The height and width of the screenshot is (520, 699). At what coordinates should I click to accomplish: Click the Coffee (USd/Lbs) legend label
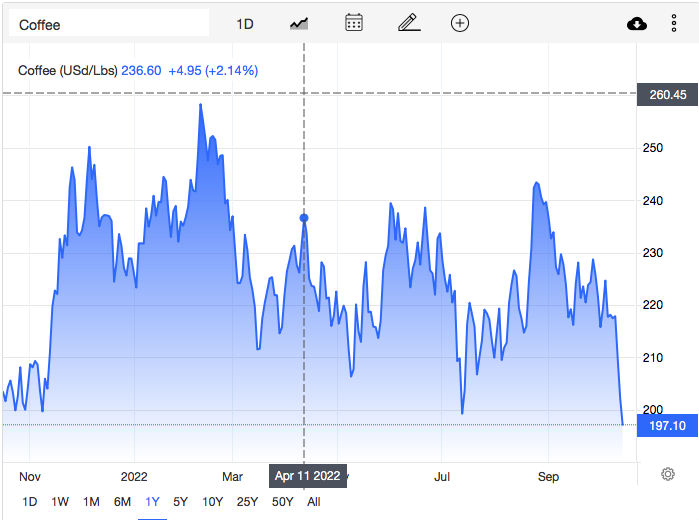68,70
